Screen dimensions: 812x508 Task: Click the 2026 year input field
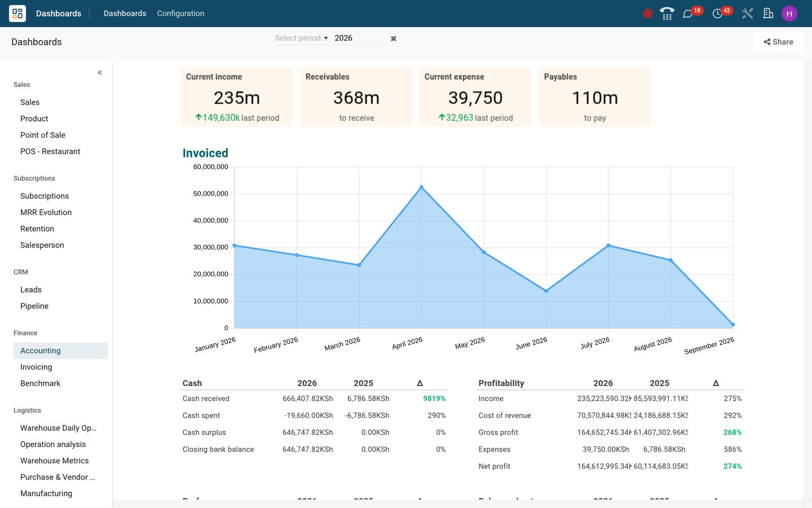[360, 38]
